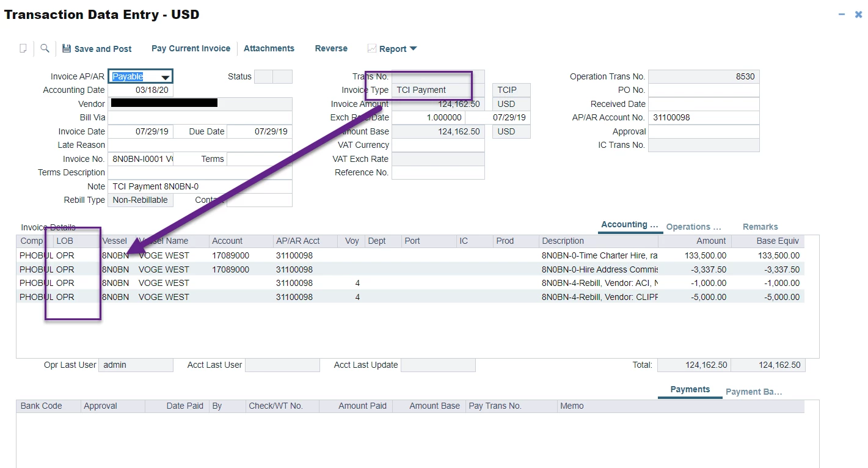Viewport: 868px width, 468px height.
Task: Click the Reverse toolbar button
Action: point(331,49)
